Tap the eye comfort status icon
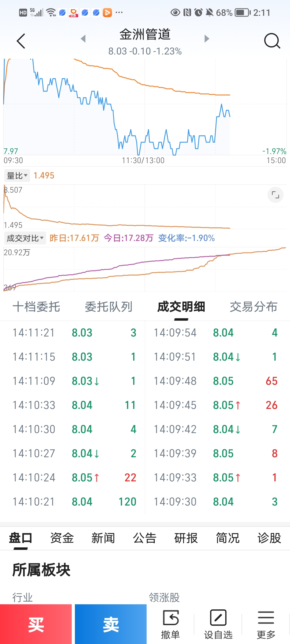Viewport: 290px width, 644px height. click(x=175, y=12)
